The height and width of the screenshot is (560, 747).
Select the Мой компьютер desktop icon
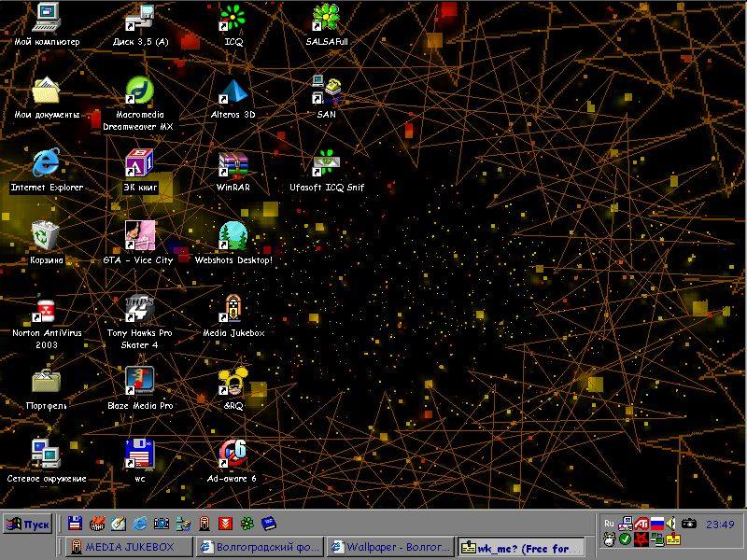click(46, 24)
